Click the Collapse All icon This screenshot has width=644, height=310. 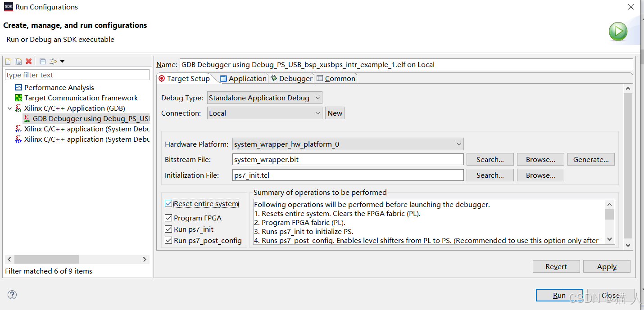(42, 61)
